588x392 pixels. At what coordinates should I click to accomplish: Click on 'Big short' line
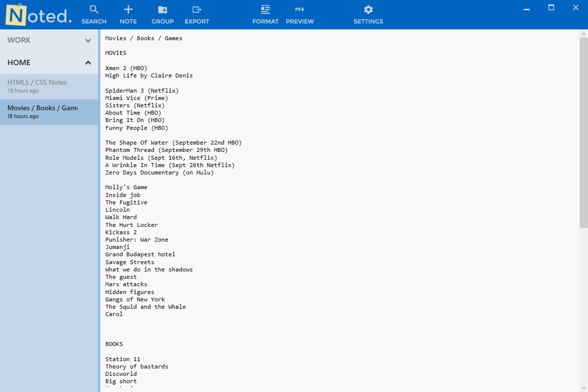[x=121, y=381]
